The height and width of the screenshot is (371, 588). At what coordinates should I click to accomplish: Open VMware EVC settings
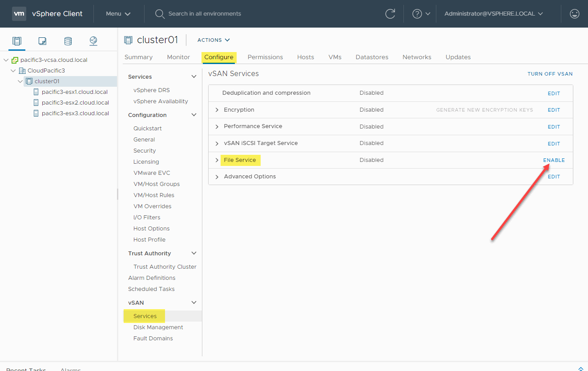(152, 173)
